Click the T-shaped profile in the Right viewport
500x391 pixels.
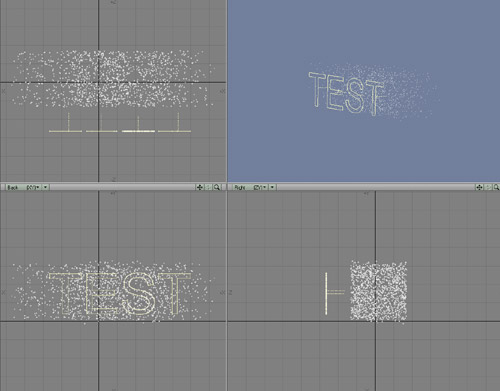pyautogui.click(x=334, y=293)
